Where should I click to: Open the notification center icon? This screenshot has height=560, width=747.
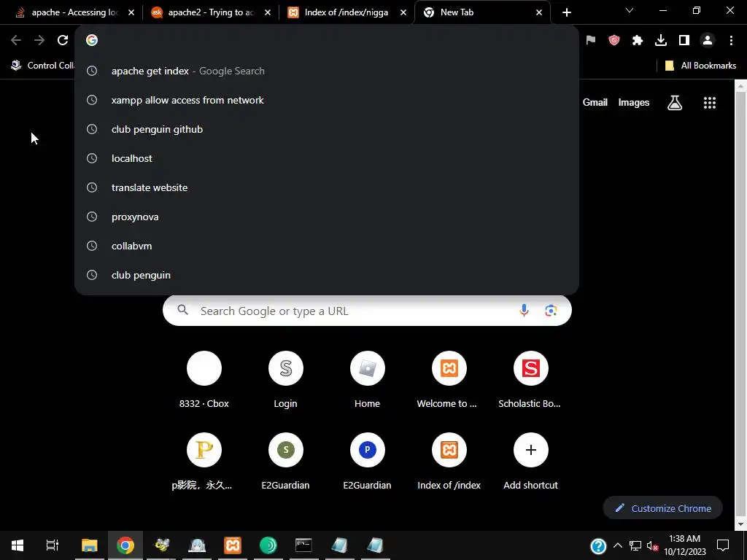[x=723, y=545]
